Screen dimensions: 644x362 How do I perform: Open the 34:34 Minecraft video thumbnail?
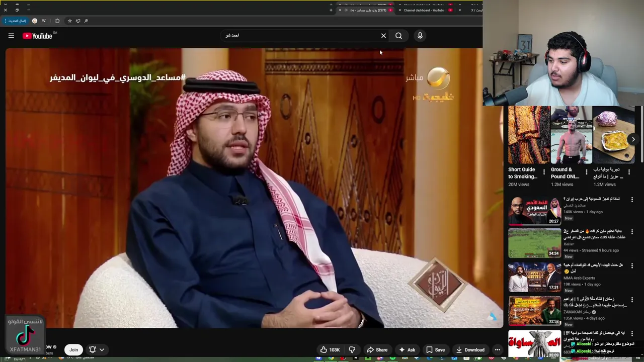[x=534, y=243]
